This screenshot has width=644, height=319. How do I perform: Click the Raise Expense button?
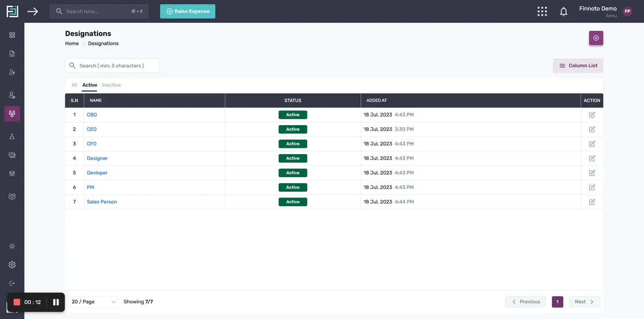pos(187,11)
